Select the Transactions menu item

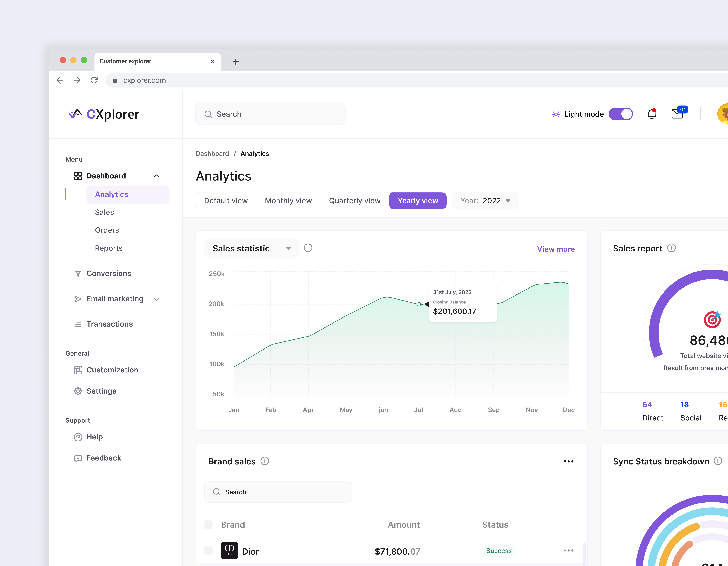[109, 324]
